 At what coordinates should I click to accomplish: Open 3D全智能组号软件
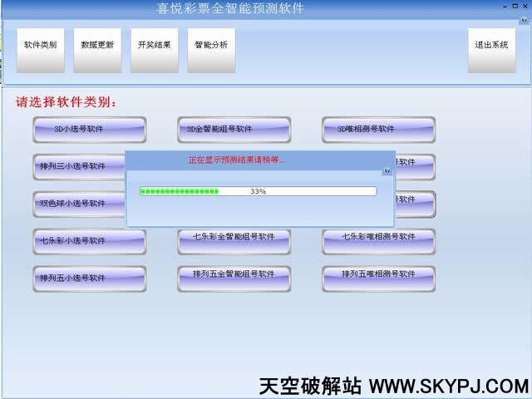tap(234, 130)
